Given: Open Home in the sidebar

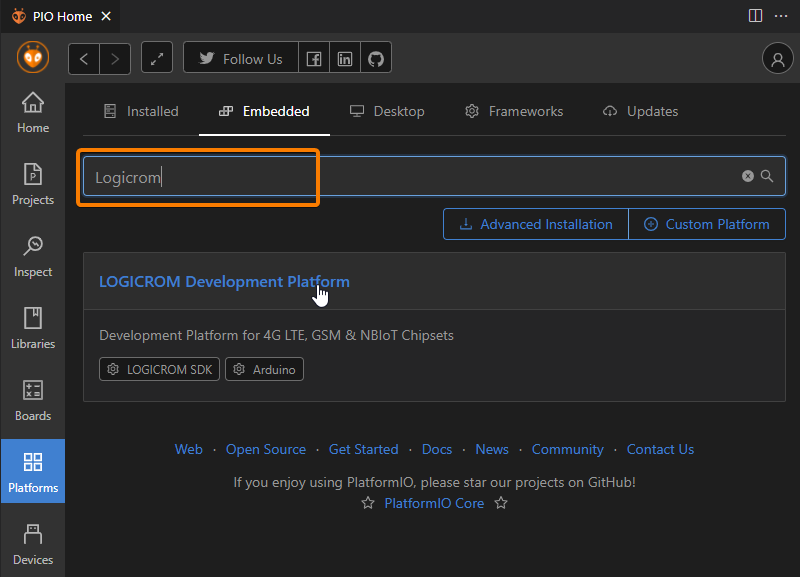Looking at the screenshot, I should click(x=33, y=113).
